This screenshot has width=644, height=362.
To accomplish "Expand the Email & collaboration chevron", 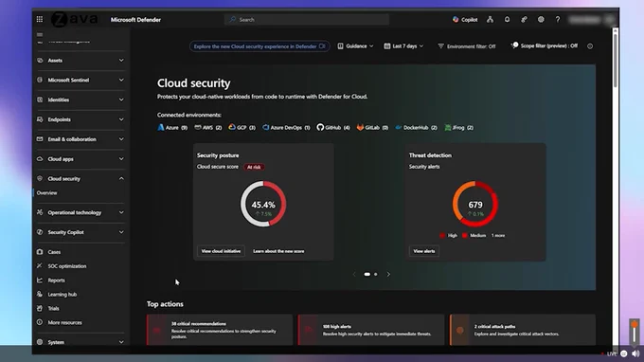I will coord(121,139).
